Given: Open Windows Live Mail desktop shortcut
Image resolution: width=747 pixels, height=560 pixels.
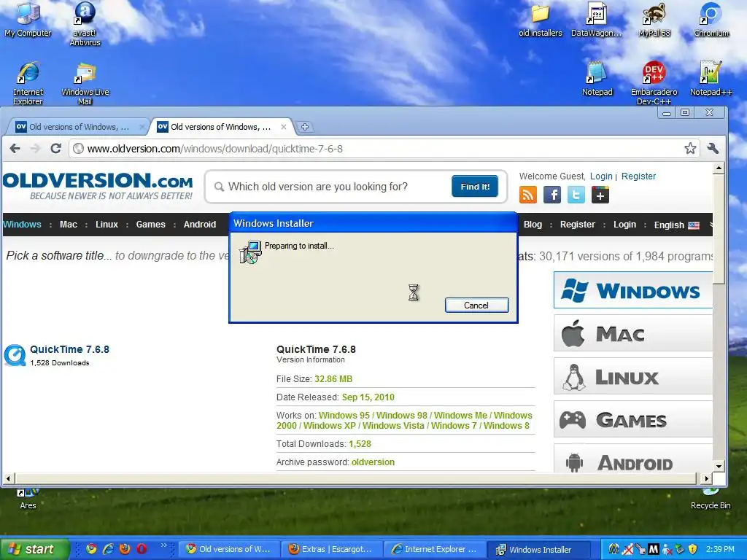Looking at the screenshot, I should point(85,82).
